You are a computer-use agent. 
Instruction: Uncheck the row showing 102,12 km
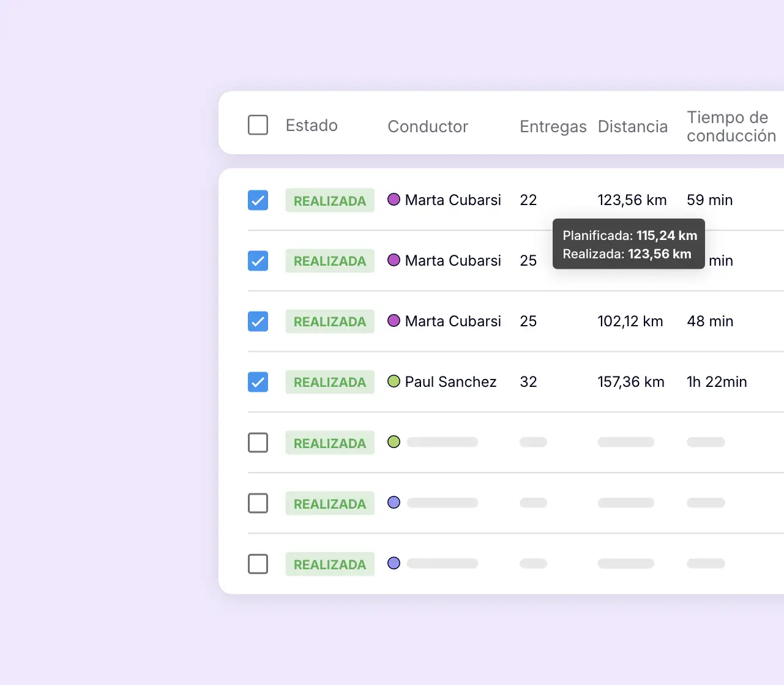[x=258, y=321]
